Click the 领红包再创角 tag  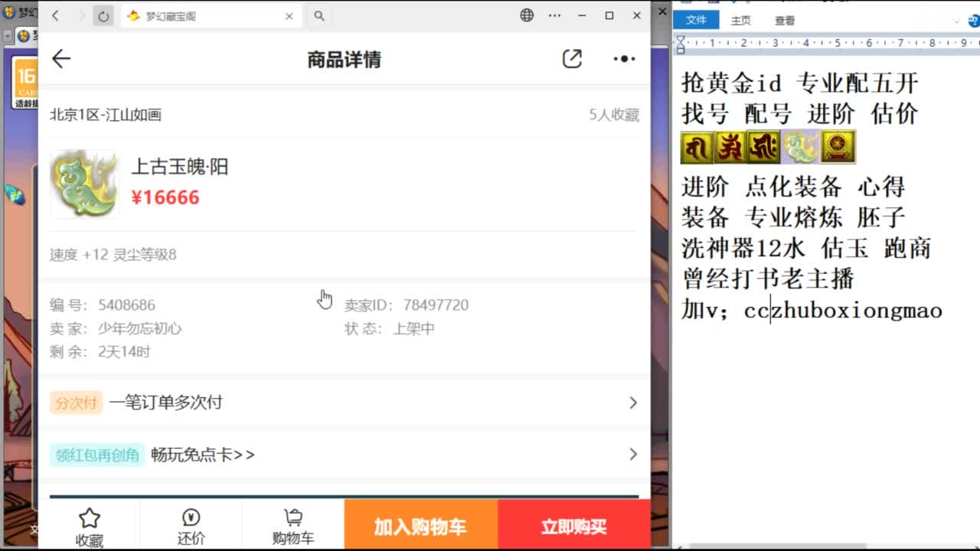click(97, 455)
